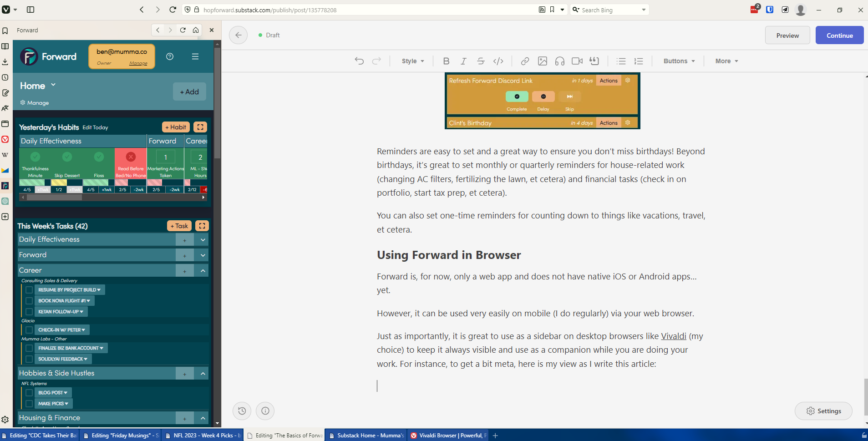
Task: Toggle bold formatting
Action: [x=446, y=61]
